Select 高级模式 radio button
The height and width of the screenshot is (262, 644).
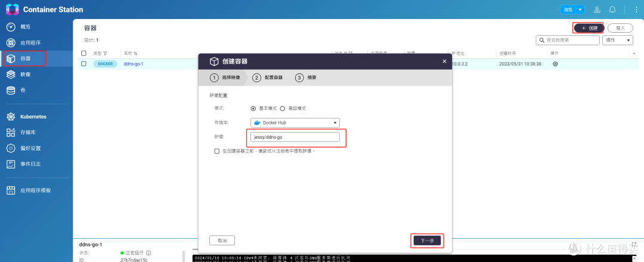coord(283,108)
